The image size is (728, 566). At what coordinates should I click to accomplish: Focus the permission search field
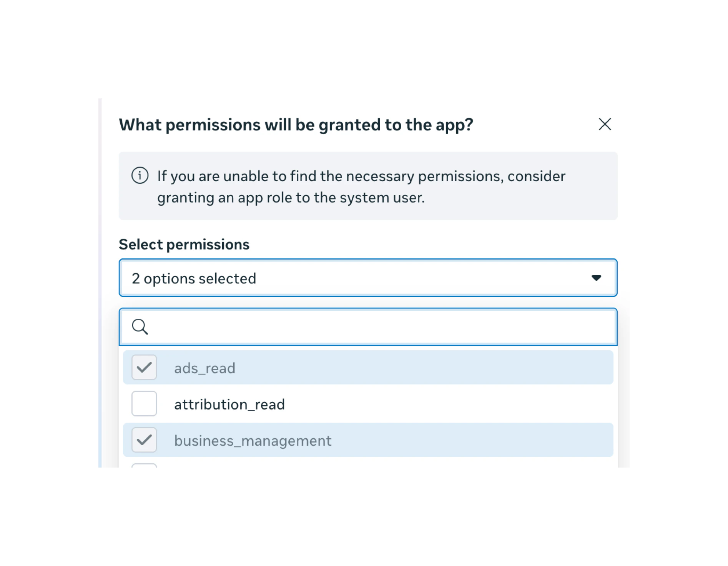[346, 327]
